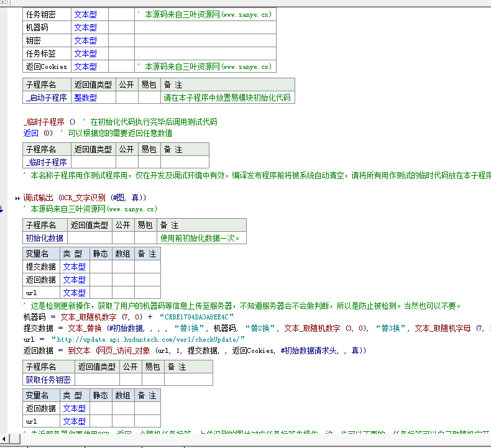Click 易包 header in _启动子程序 table
This screenshot has height=448, width=491.
(x=149, y=85)
